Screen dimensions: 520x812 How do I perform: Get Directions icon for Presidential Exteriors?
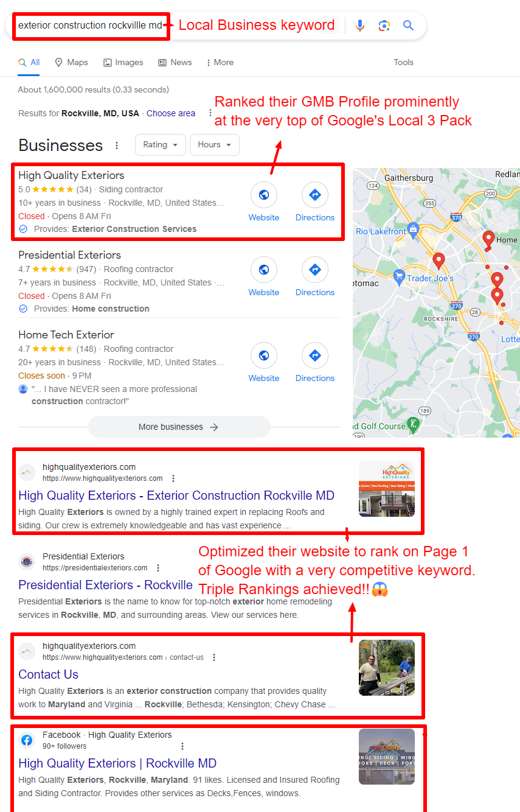[315, 270]
